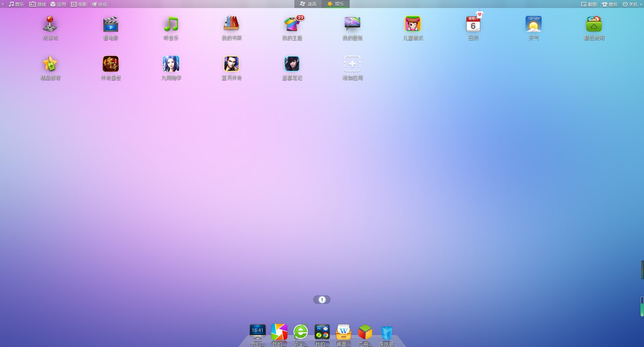Expand the top-left corner dropdown arrow
This screenshot has height=347, width=644.
tap(3, 4)
